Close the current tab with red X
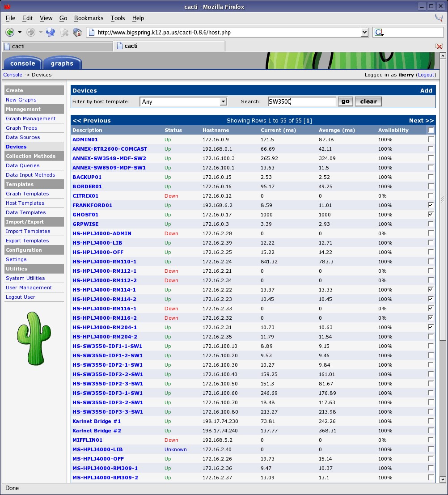The image size is (448, 495). (439, 46)
